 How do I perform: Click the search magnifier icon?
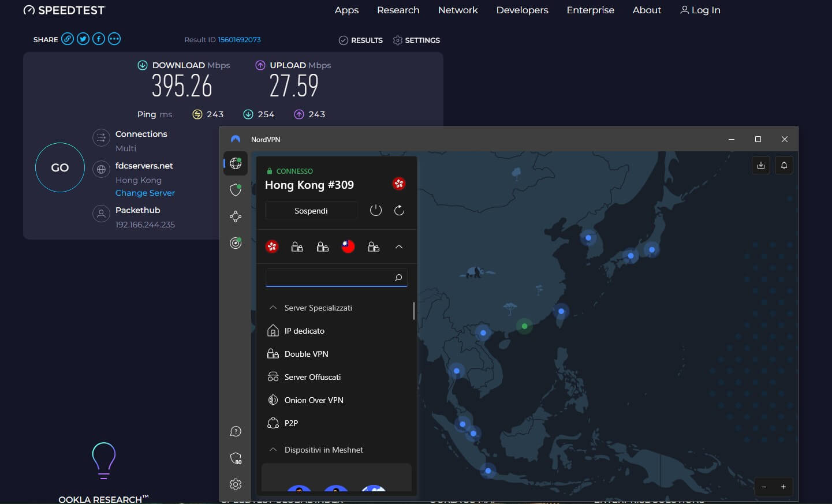pyautogui.click(x=398, y=278)
